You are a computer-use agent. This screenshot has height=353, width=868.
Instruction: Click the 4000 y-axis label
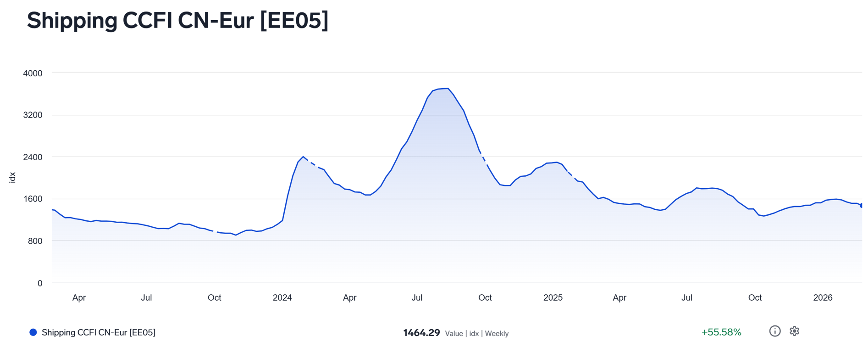point(33,73)
